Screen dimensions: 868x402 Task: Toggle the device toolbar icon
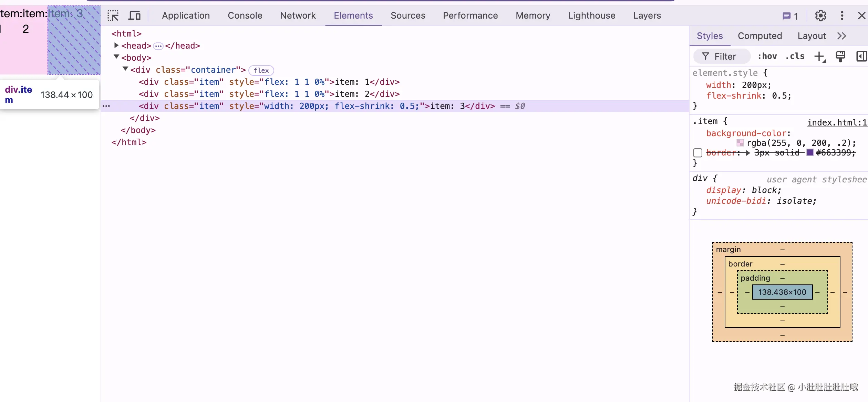click(x=134, y=16)
